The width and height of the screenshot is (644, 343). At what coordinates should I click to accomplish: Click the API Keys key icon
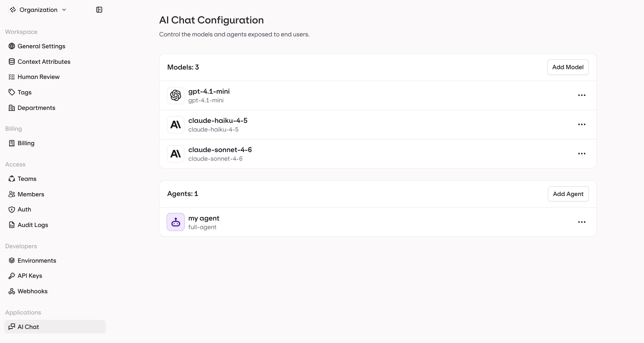click(x=12, y=276)
